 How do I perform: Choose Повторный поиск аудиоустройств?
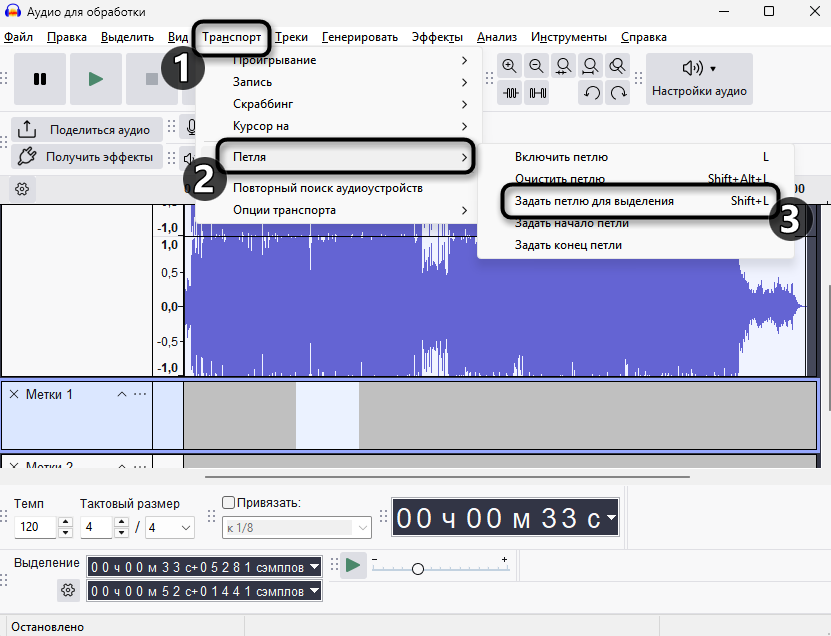[339, 188]
